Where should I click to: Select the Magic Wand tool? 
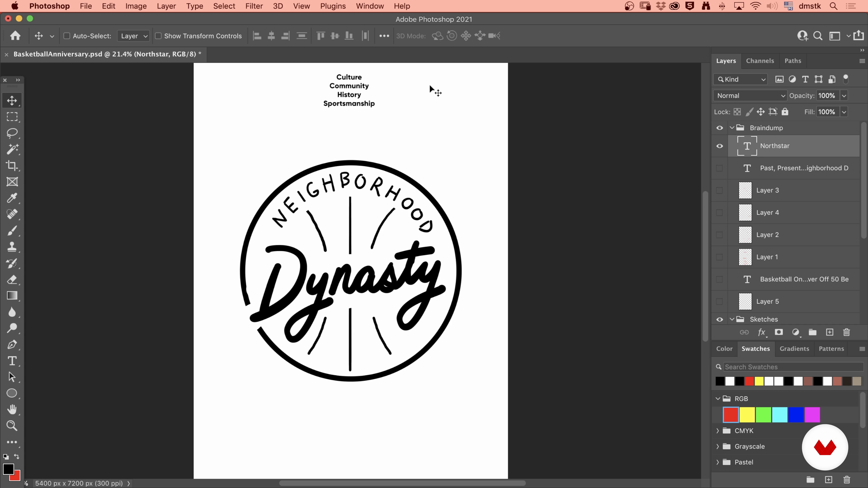[x=12, y=149]
